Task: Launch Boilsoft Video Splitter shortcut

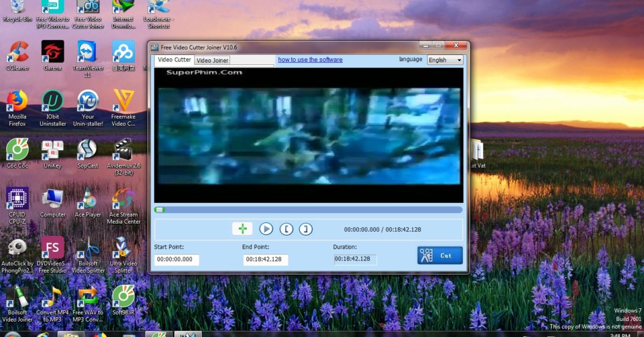Action: [88, 255]
